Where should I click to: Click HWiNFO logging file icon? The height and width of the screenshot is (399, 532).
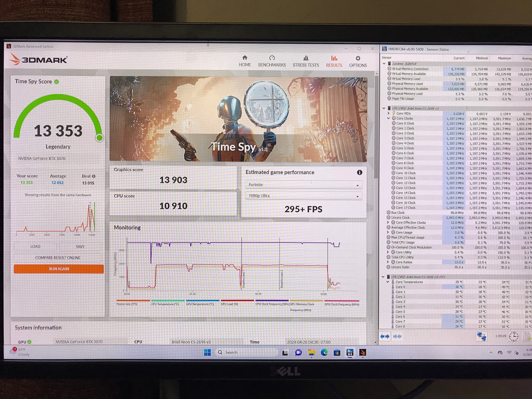pos(527,336)
